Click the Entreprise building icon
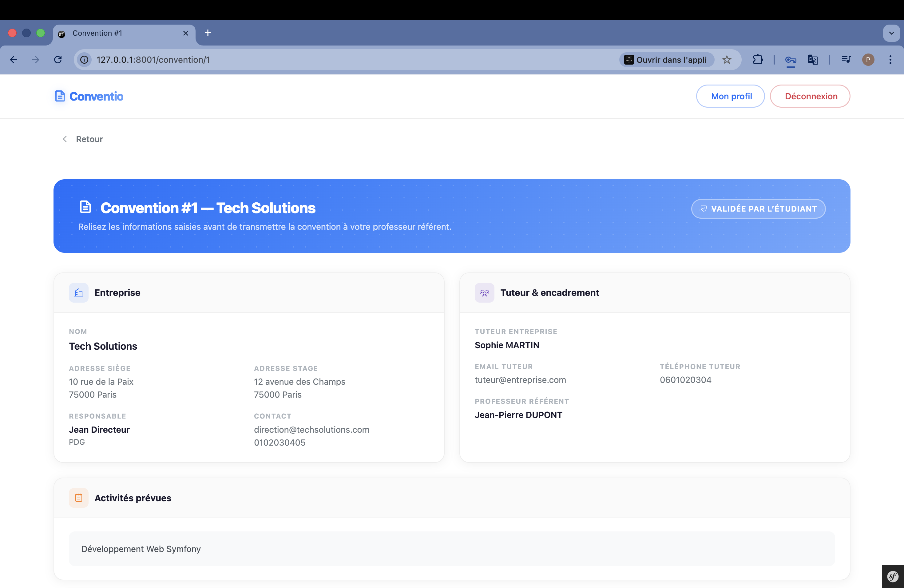Screen dimensions: 904x588 pyautogui.click(x=79, y=292)
